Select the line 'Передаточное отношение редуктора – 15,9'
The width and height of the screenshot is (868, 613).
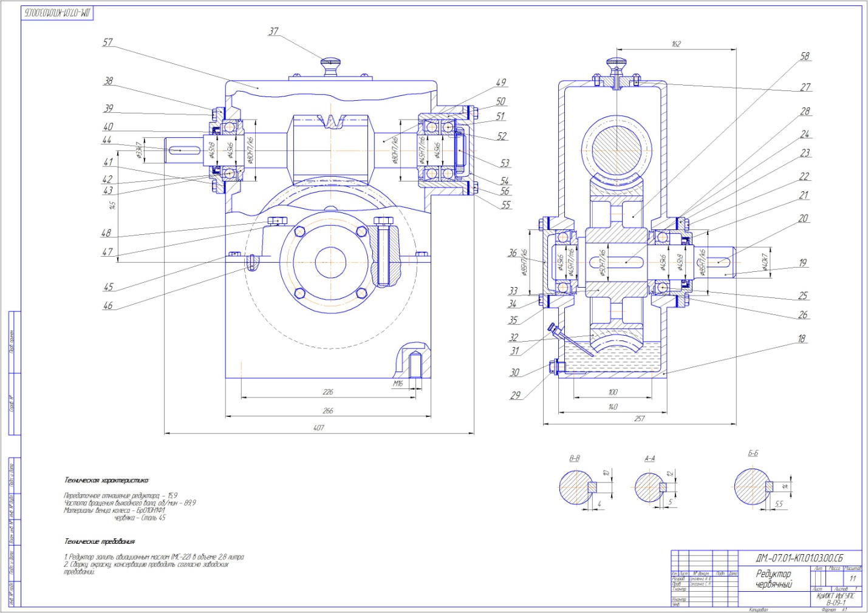pyautogui.click(x=120, y=496)
